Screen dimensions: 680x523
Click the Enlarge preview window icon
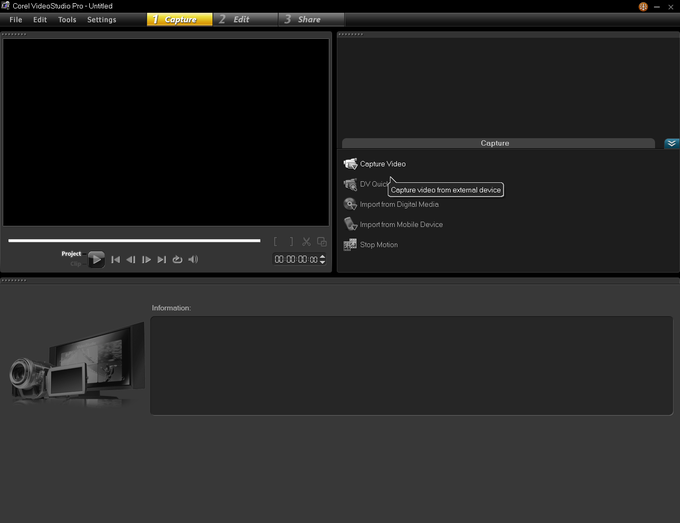click(322, 242)
